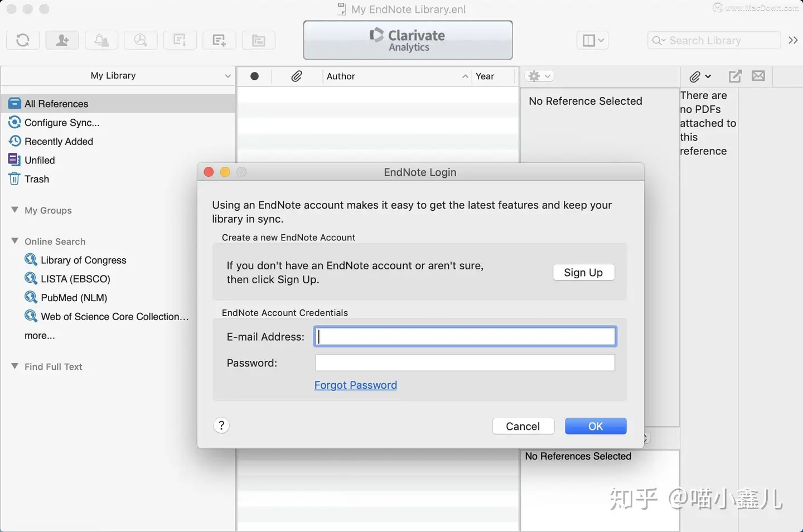The width and height of the screenshot is (803, 532).
Task: Click the Unfiled document icon
Action: (x=14, y=160)
